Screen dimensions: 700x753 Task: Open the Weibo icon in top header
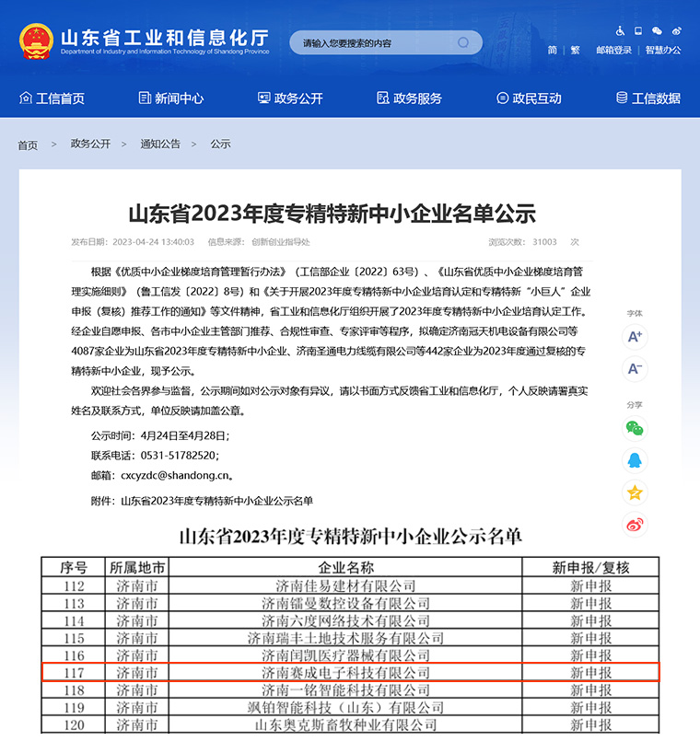675,31
